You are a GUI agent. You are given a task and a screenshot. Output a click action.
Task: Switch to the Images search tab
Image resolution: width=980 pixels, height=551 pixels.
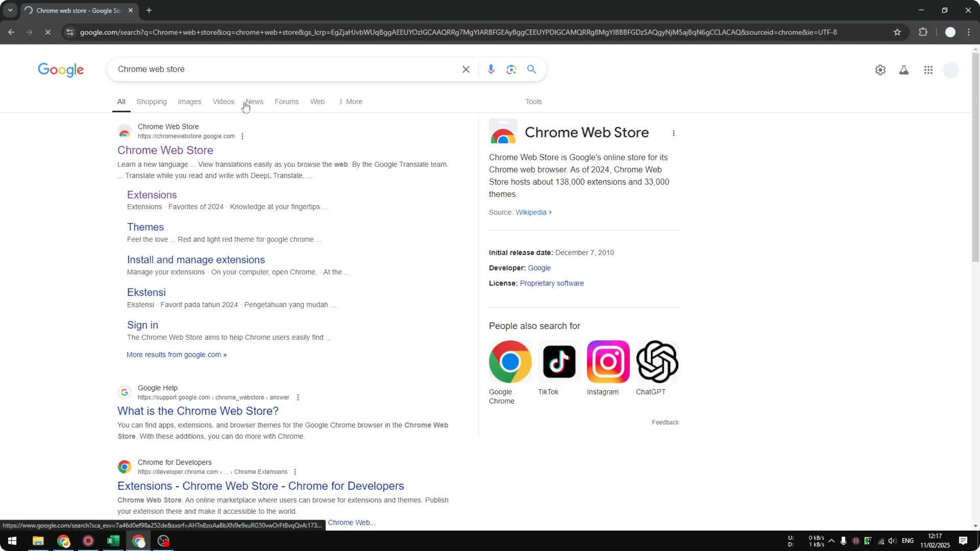[x=189, y=102]
